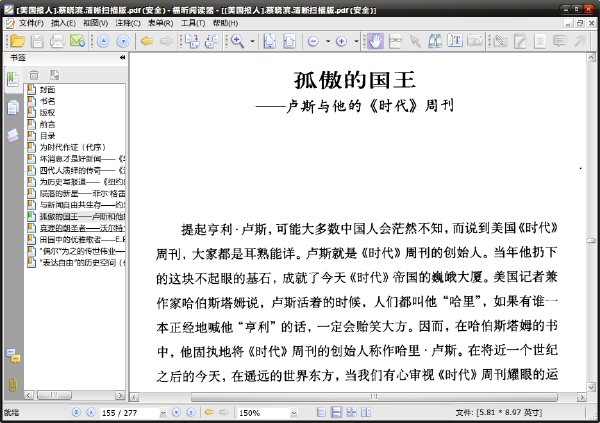
Task: Click the pencil edit annotation icon
Action: (x=520, y=41)
